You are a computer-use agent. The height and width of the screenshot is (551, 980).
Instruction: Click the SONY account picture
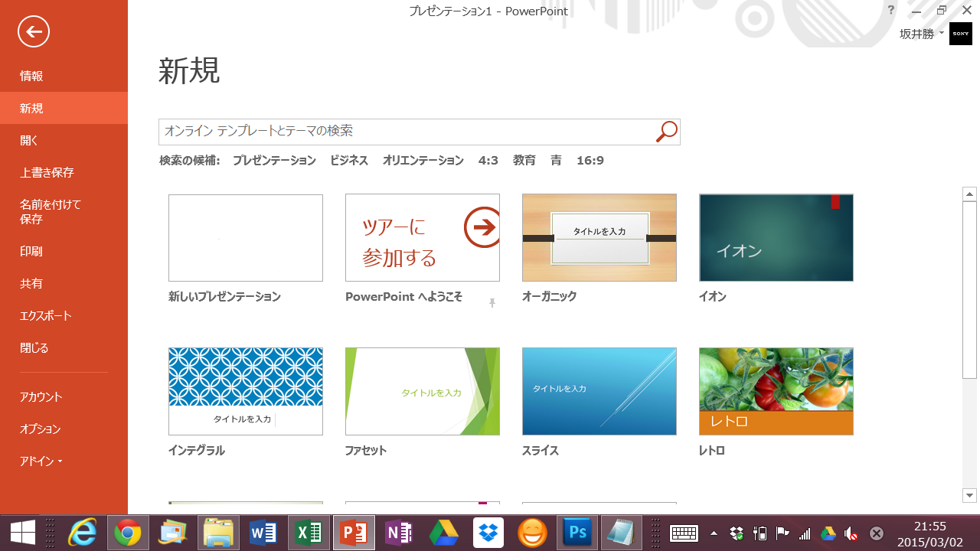point(961,34)
